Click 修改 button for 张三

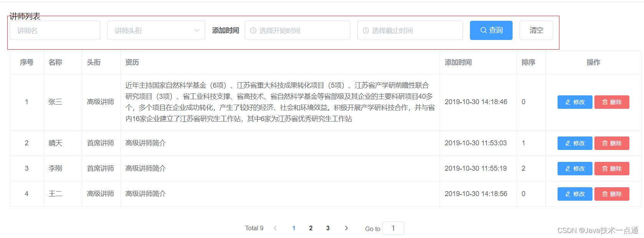tap(575, 102)
